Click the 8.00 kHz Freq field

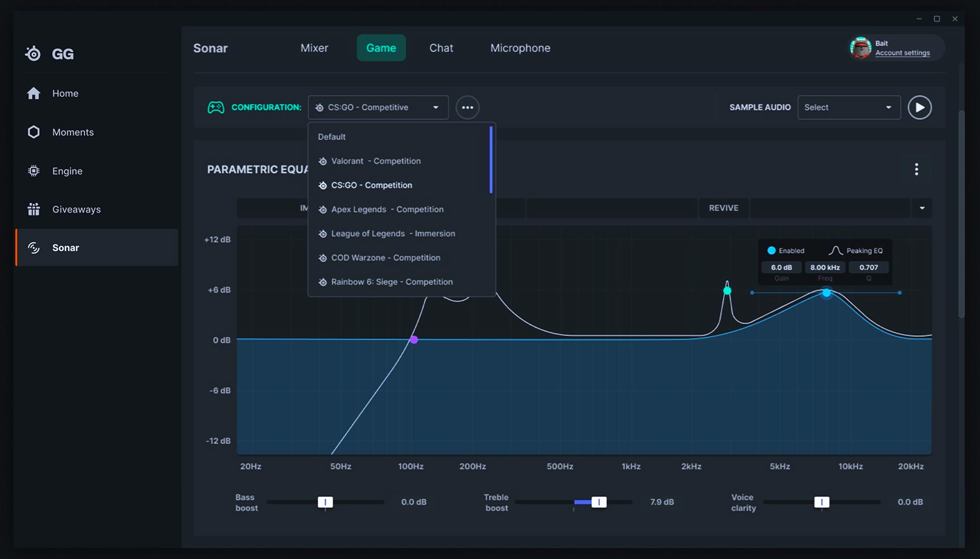point(825,267)
